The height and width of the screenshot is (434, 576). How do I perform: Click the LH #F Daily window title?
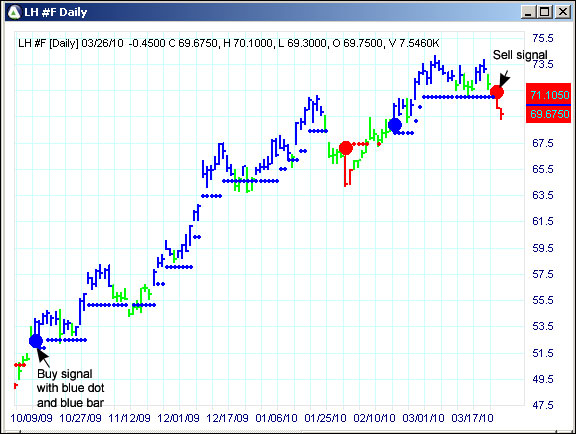[x=55, y=12]
